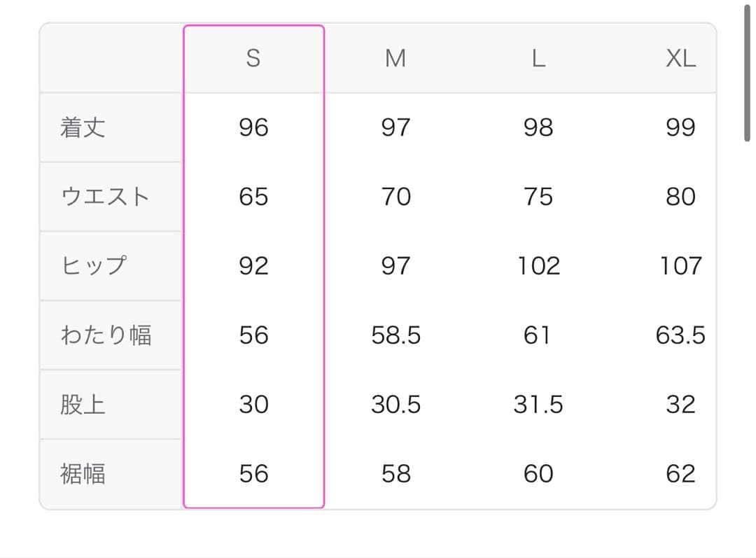Select the XL size column header
This screenshot has height=558, width=756.
(x=680, y=59)
